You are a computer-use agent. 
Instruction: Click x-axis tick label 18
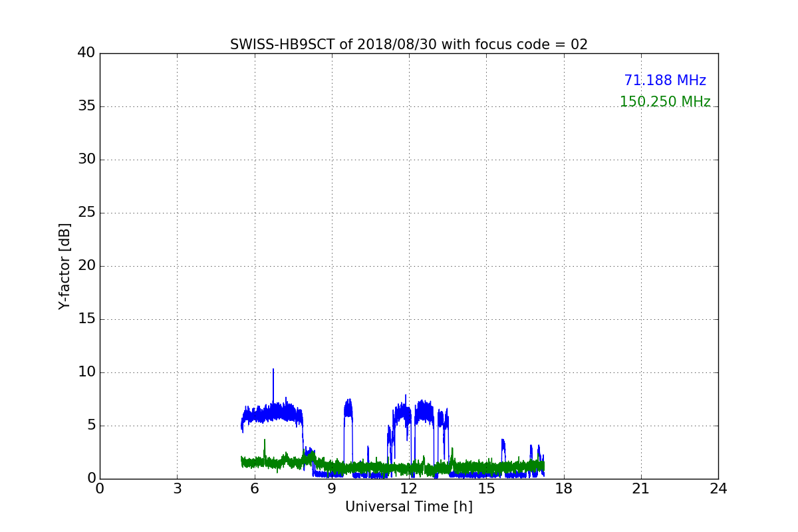[x=564, y=488]
